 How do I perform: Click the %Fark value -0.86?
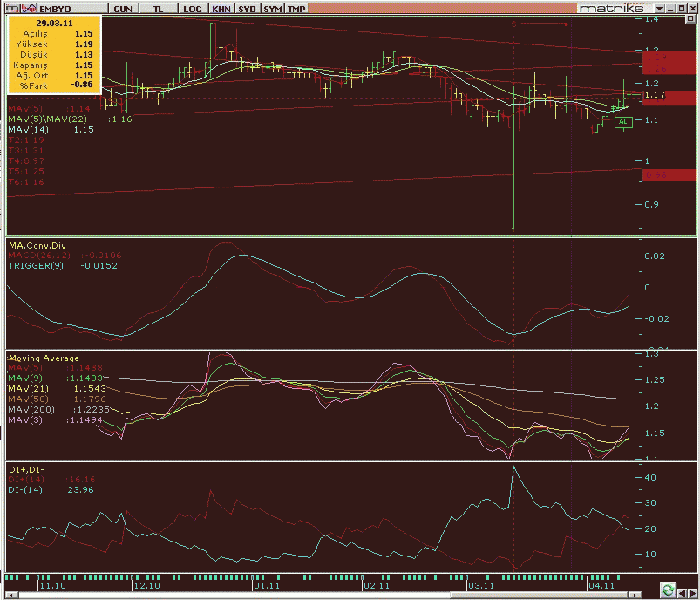click(82, 85)
